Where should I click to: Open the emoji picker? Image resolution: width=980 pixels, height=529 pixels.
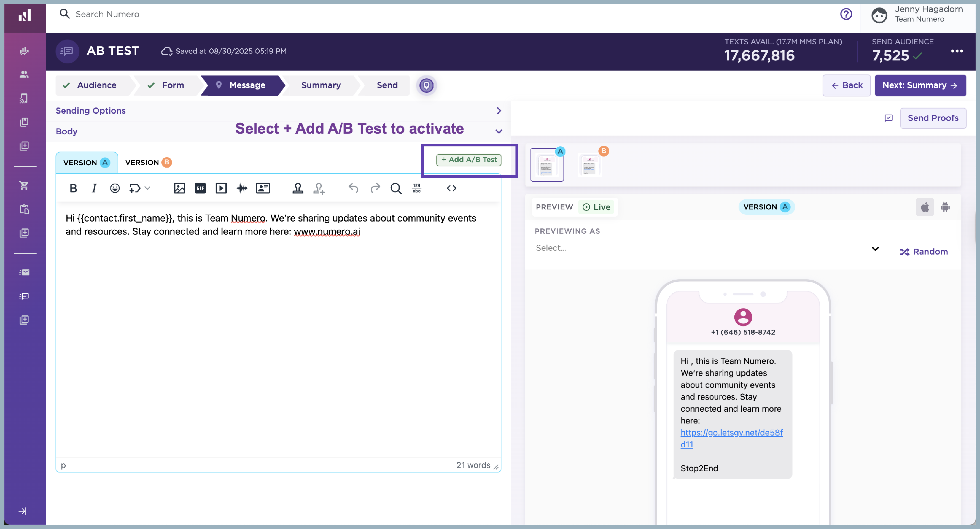pyautogui.click(x=115, y=188)
